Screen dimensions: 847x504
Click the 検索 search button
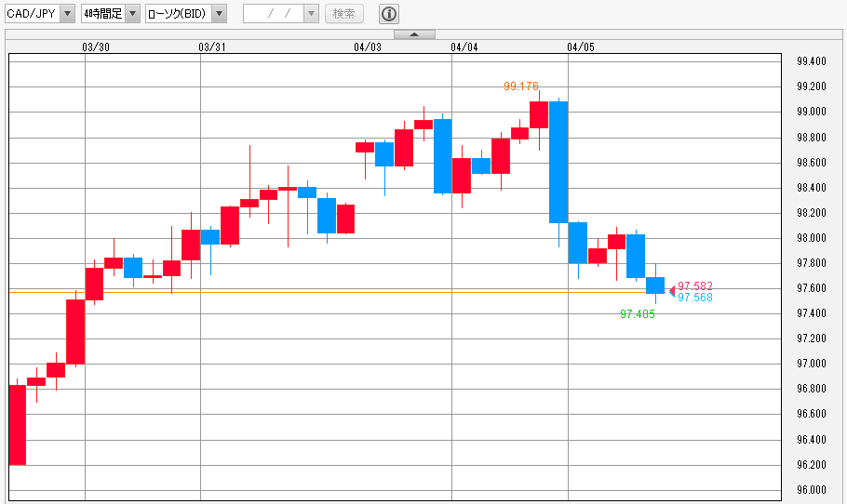pyautogui.click(x=344, y=14)
